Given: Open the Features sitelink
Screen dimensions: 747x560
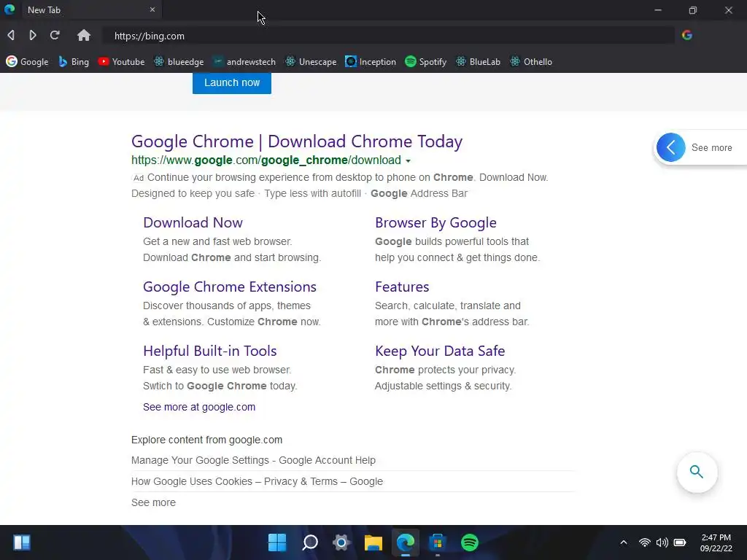Looking at the screenshot, I should 402,287.
